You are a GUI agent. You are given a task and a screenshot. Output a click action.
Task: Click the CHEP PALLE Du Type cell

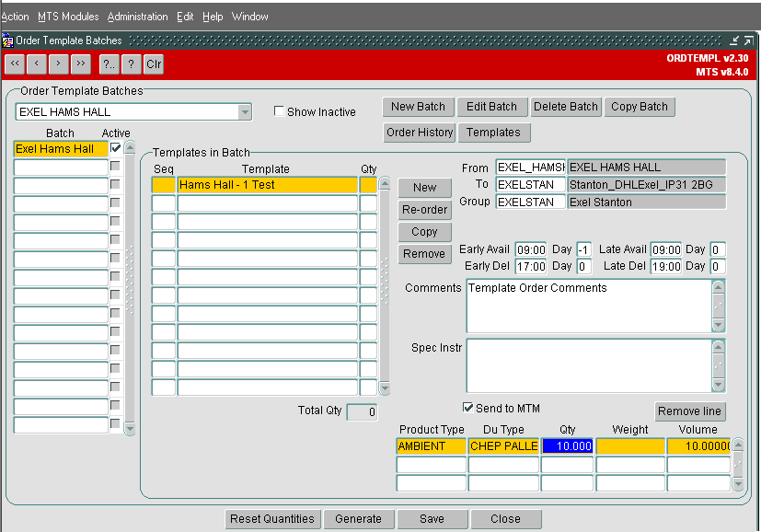coord(503,446)
